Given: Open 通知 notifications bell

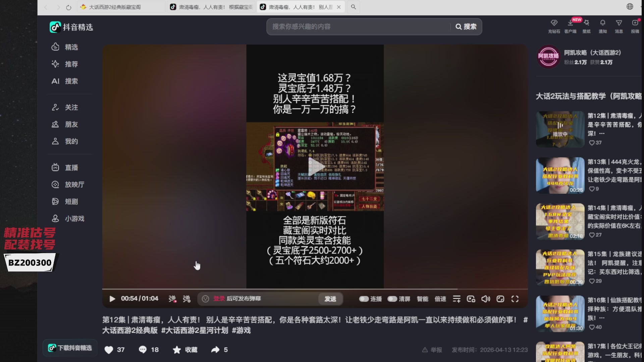Looking at the screenshot, I should click(x=603, y=26).
